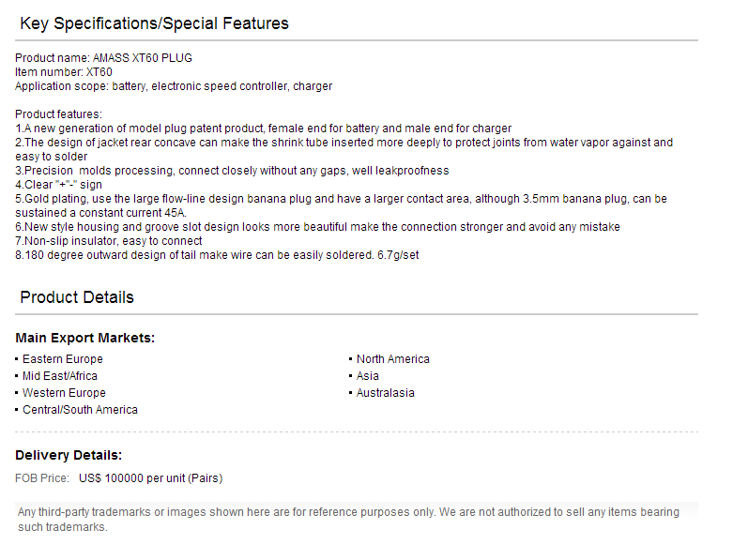The width and height of the screenshot is (733, 560).
Task: Click the third-party trademarks disclaimer text
Action: click(348, 520)
